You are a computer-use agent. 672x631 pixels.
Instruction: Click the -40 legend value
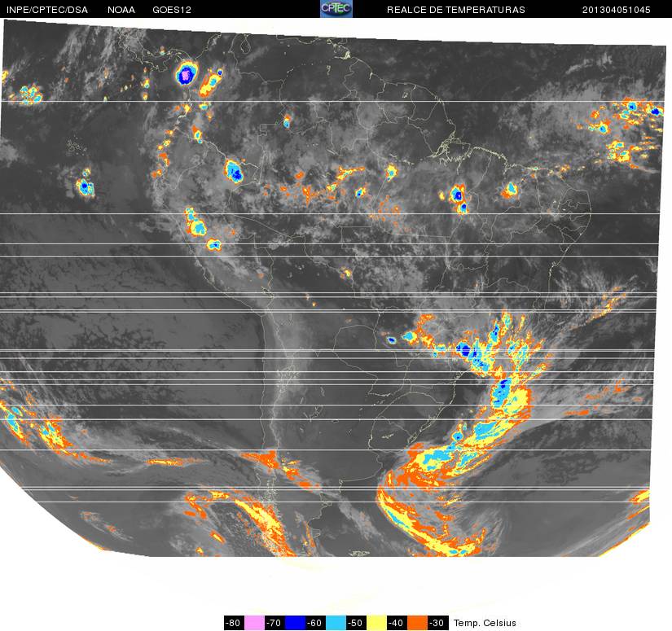[x=397, y=623]
